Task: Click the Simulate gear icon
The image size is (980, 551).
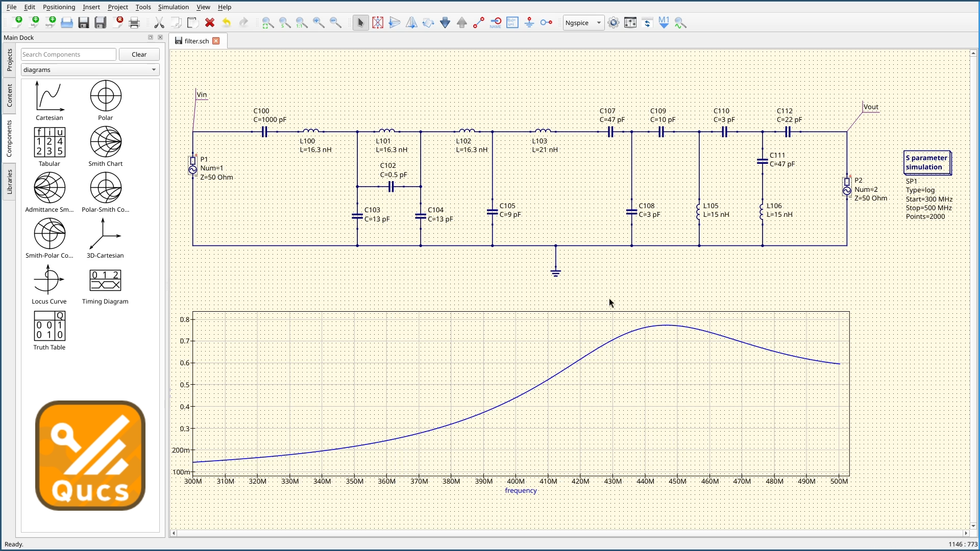Action: (x=614, y=22)
